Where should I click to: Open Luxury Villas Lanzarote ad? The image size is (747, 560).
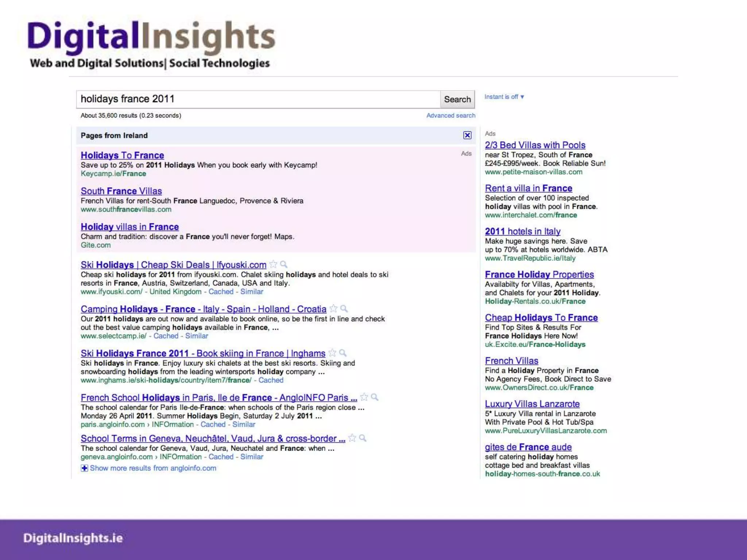[532, 404]
